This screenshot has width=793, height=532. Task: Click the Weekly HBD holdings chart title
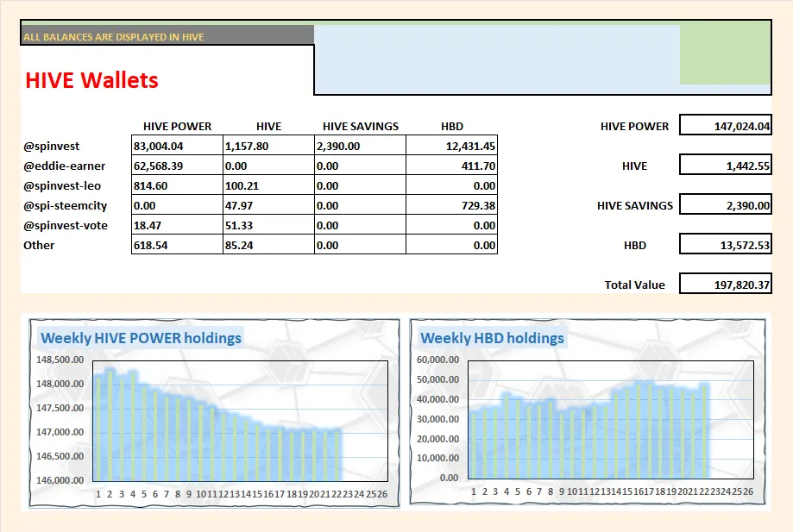492,338
